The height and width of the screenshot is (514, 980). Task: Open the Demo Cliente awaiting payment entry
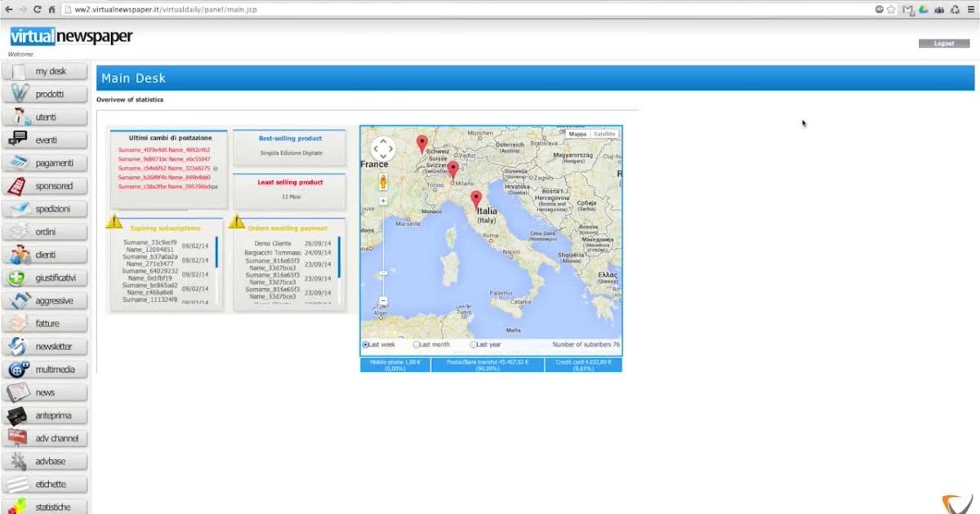pos(273,243)
